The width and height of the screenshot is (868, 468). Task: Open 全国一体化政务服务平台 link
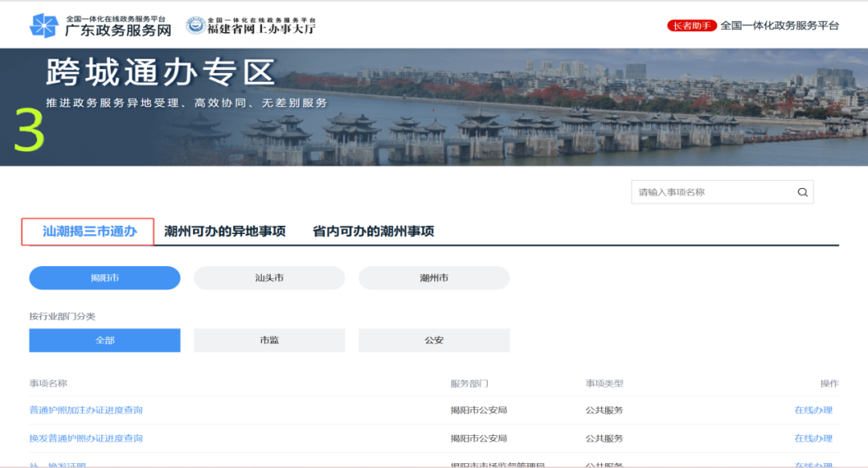point(780,26)
